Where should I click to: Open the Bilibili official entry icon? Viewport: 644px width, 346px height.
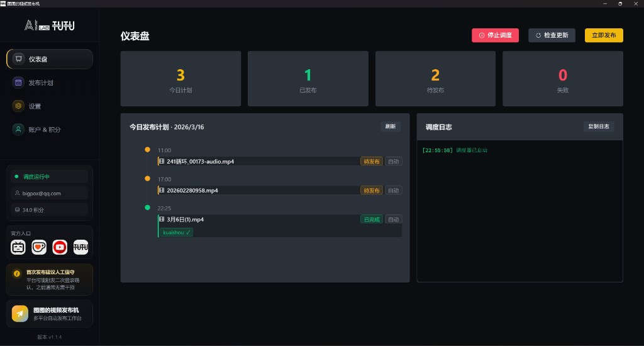pyautogui.click(x=18, y=247)
